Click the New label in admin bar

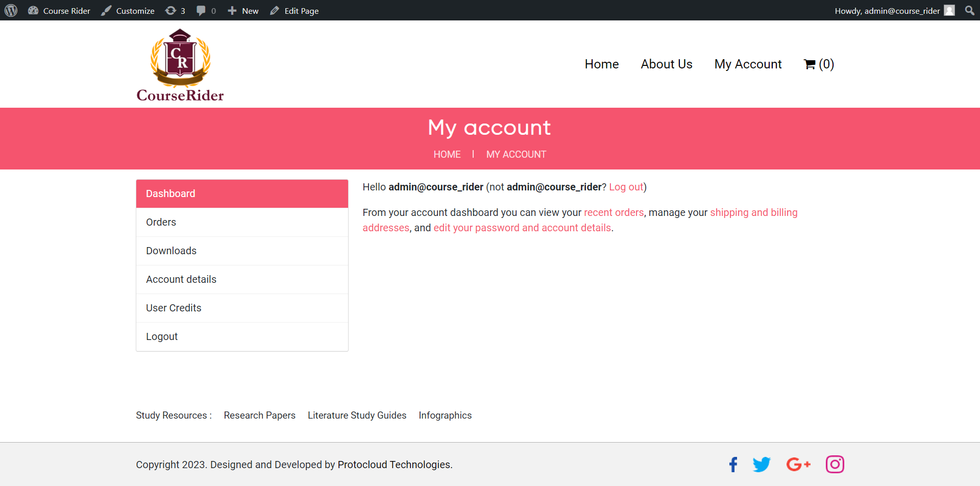pos(250,11)
